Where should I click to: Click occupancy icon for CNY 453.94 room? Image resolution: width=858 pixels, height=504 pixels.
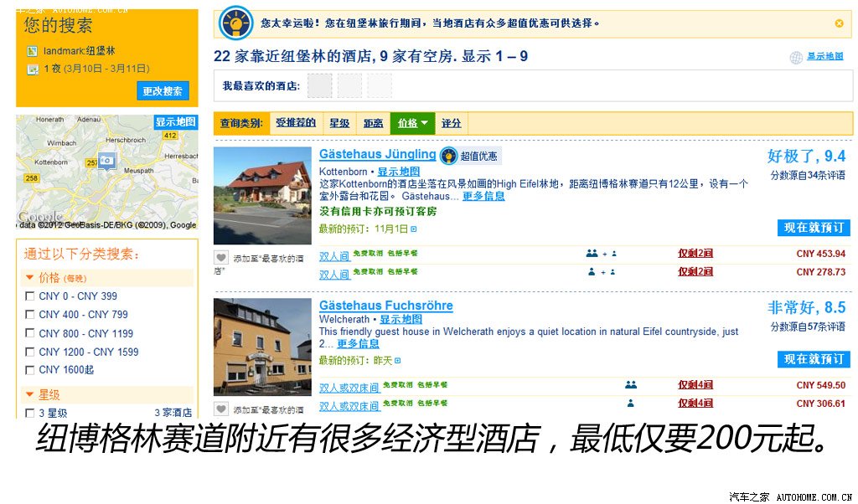[x=602, y=254]
